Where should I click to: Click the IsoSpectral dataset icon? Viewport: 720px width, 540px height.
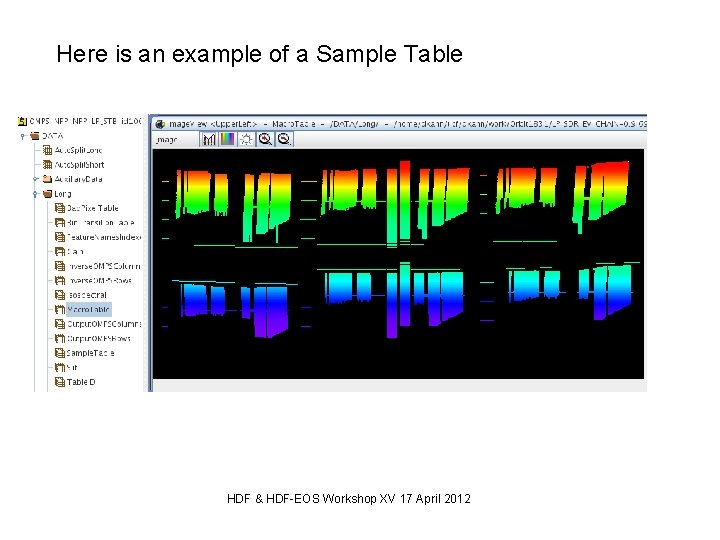(x=60, y=295)
